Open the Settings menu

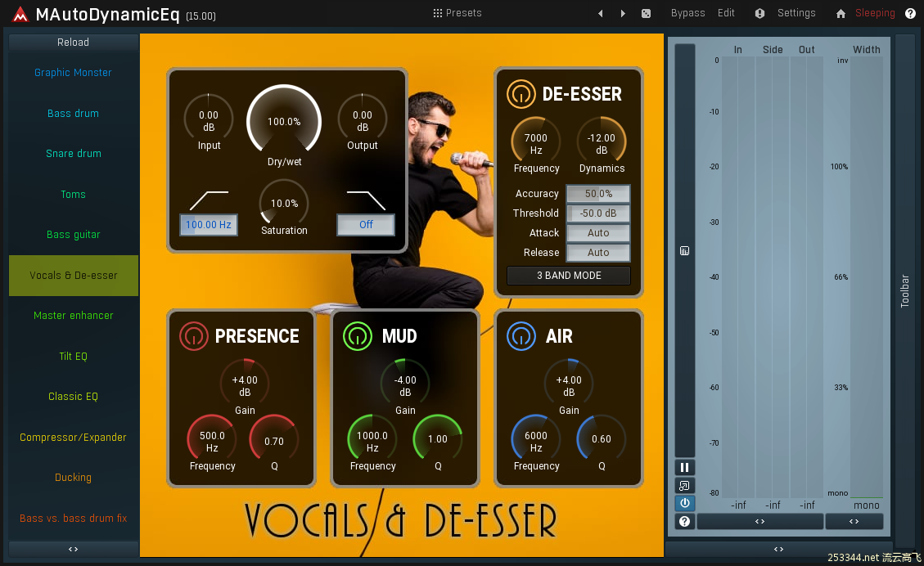tap(796, 13)
